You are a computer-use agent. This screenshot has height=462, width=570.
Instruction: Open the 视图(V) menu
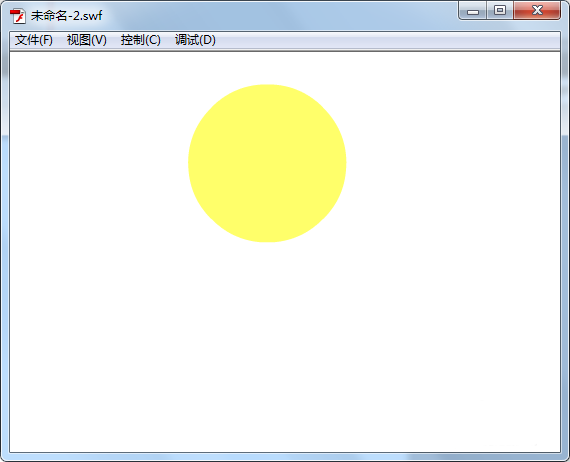coord(87,40)
